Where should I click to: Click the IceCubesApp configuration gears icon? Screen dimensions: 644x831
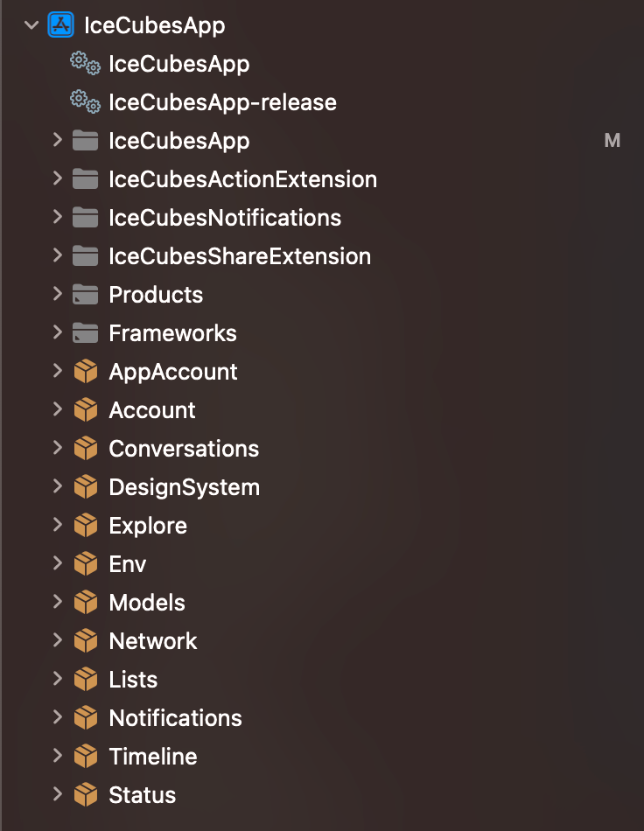(x=86, y=63)
